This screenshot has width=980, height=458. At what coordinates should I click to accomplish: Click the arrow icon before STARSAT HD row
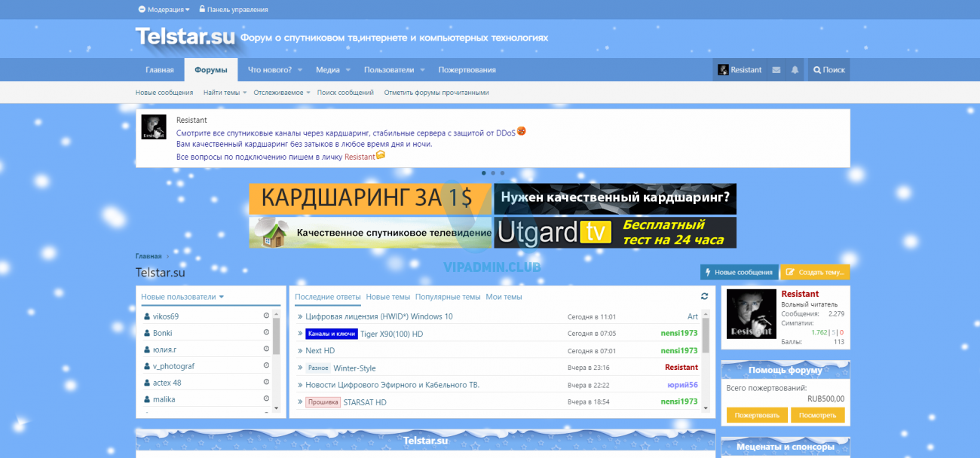[300, 402]
